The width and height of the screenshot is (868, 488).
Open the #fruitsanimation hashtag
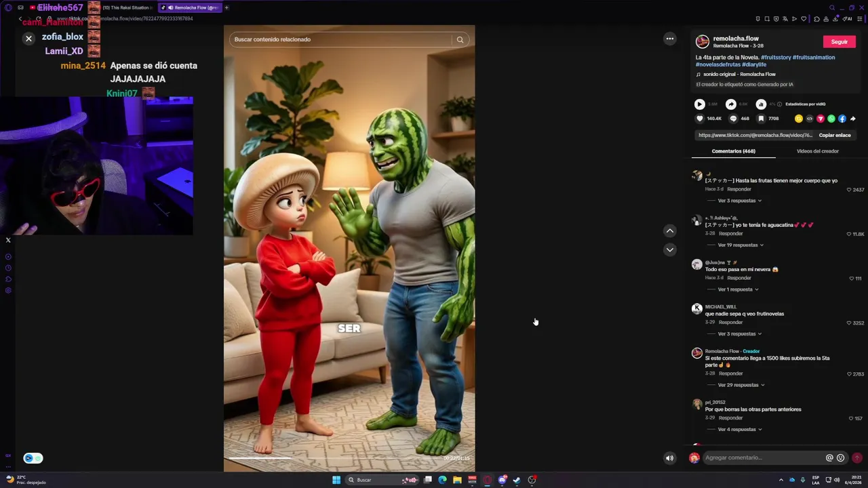coord(814,58)
